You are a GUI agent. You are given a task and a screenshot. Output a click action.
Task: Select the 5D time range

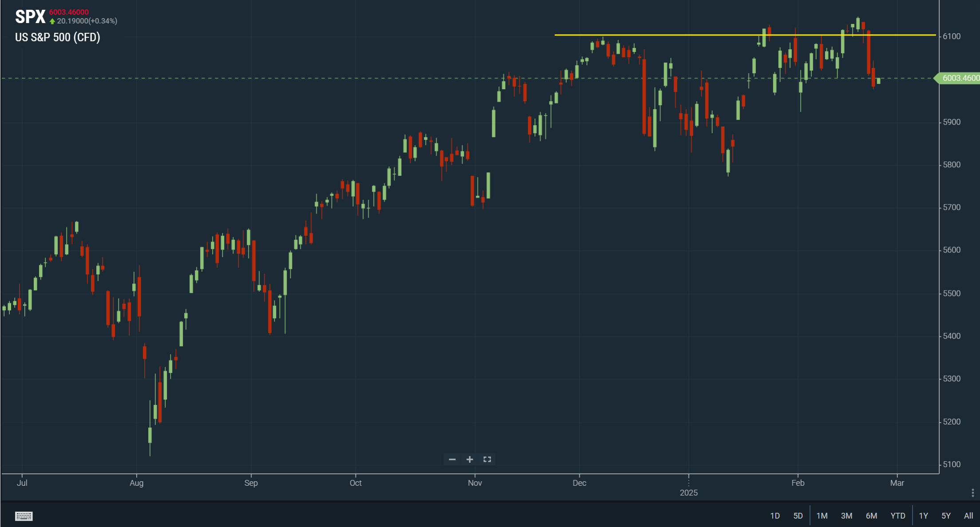(x=798, y=515)
